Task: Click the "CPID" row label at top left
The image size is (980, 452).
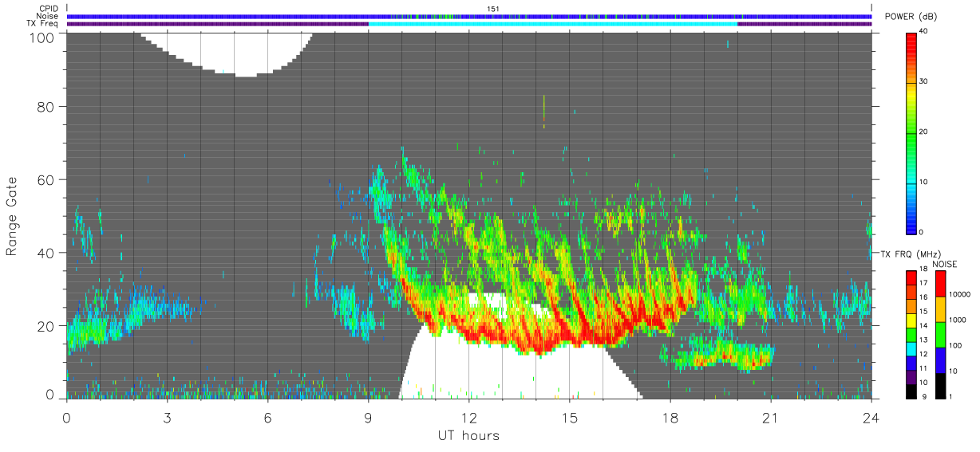Action: tap(49, 8)
